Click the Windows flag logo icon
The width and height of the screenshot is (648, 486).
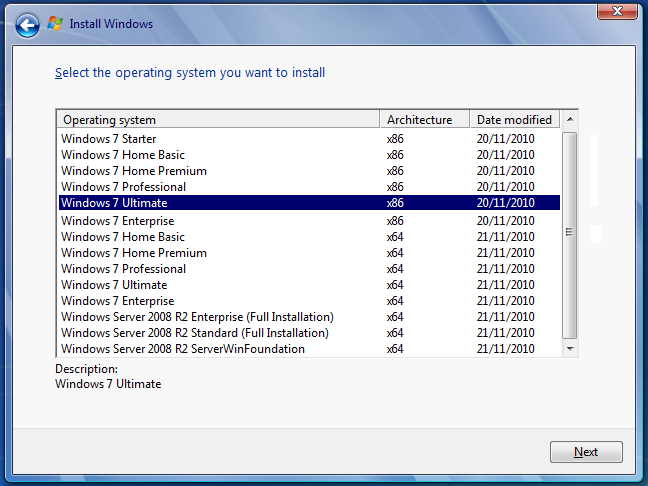tap(55, 24)
